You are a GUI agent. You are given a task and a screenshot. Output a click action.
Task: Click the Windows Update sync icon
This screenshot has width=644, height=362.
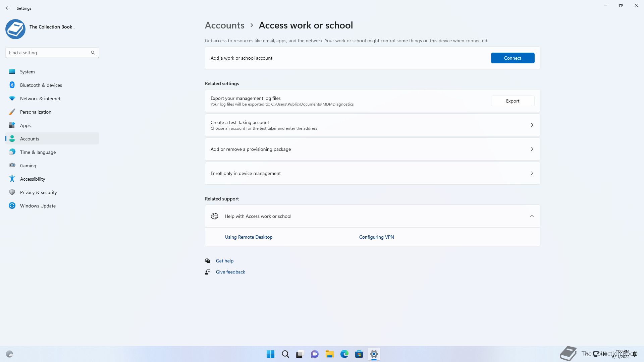pyautogui.click(x=12, y=206)
